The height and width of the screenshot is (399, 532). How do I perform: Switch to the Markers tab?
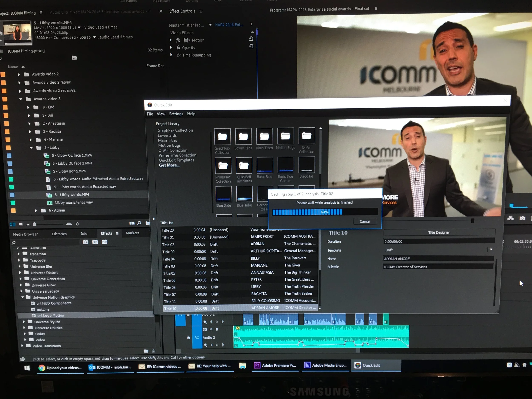[x=133, y=233]
